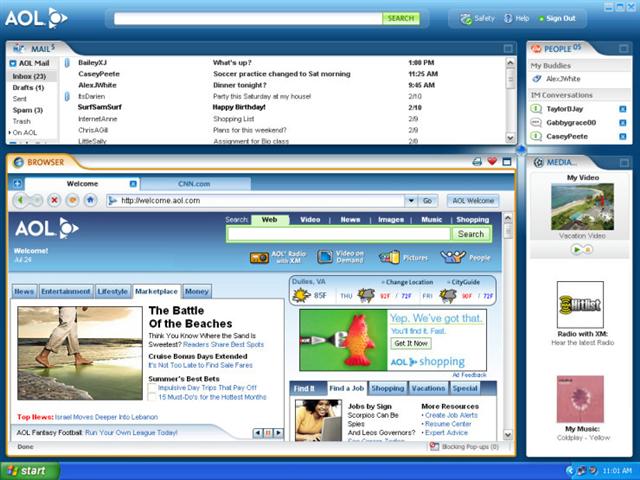Open the Drafts (1) folder
This screenshot has height=480, width=640.
pos(28,88)
